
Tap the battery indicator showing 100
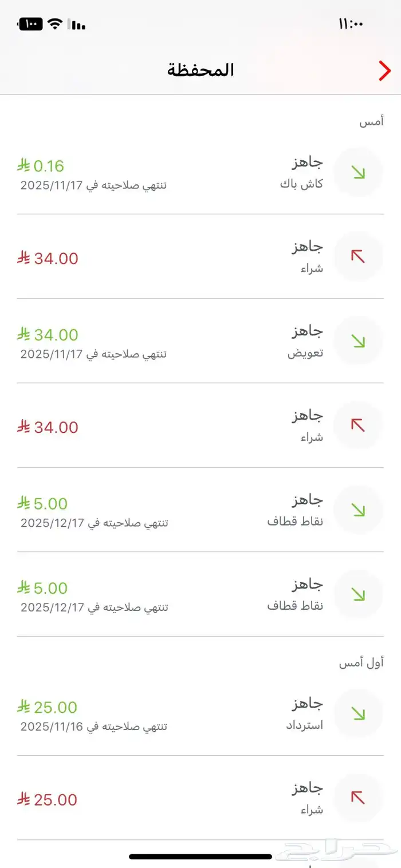(x=30, y=24)
